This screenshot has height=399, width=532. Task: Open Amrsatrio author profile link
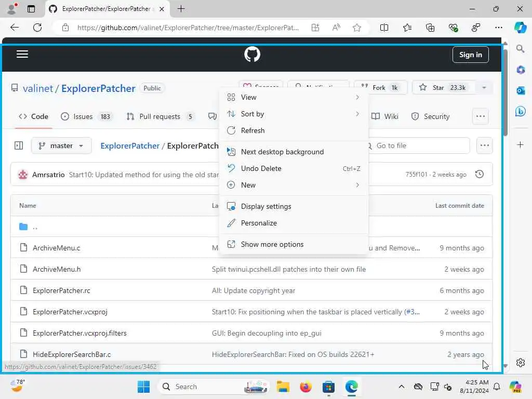48,175
